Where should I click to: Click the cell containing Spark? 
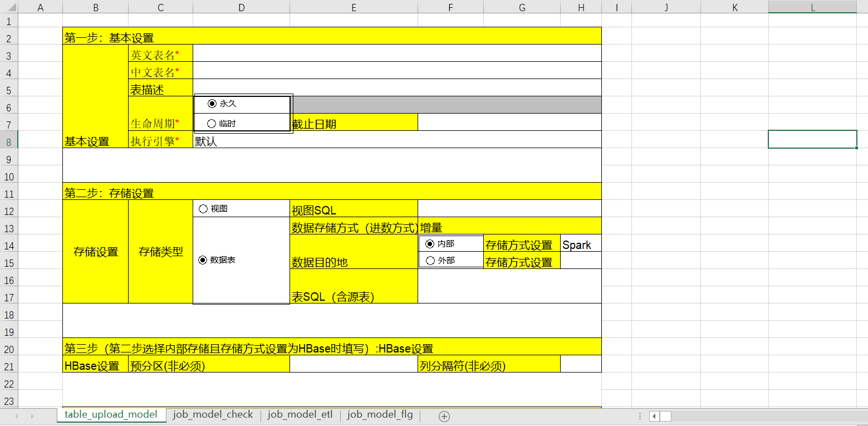pos(580,243)
